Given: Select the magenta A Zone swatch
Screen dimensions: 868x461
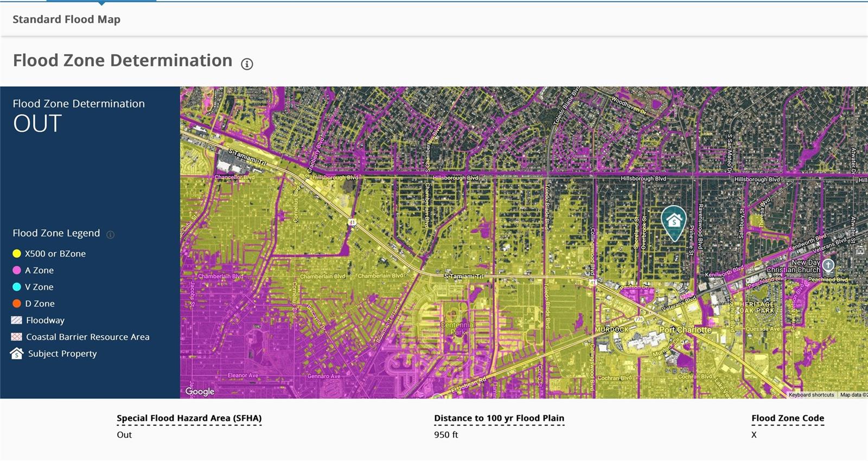Looking at the screenshot, I should tap(17, 270).
